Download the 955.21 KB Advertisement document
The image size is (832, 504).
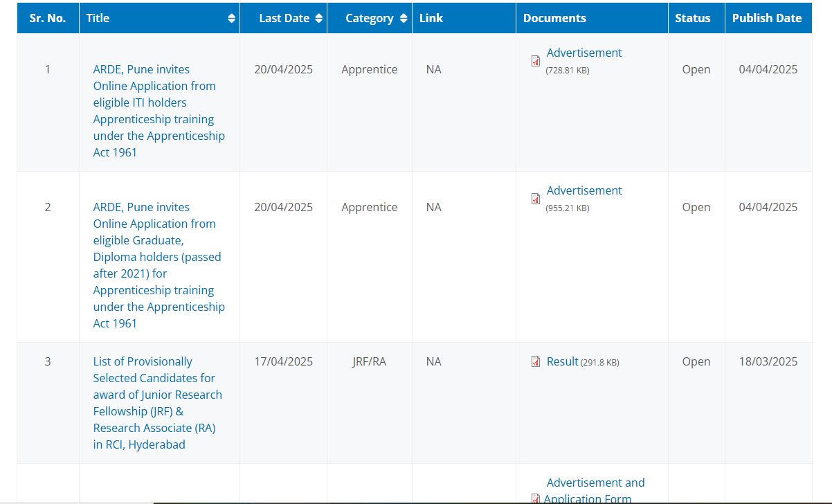[x=584, y=190]
